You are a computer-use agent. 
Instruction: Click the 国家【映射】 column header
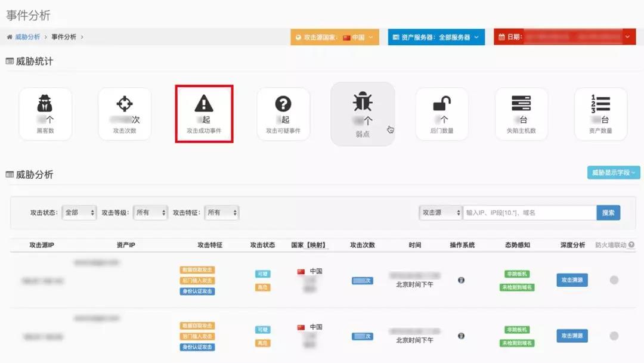click(309, 245)
